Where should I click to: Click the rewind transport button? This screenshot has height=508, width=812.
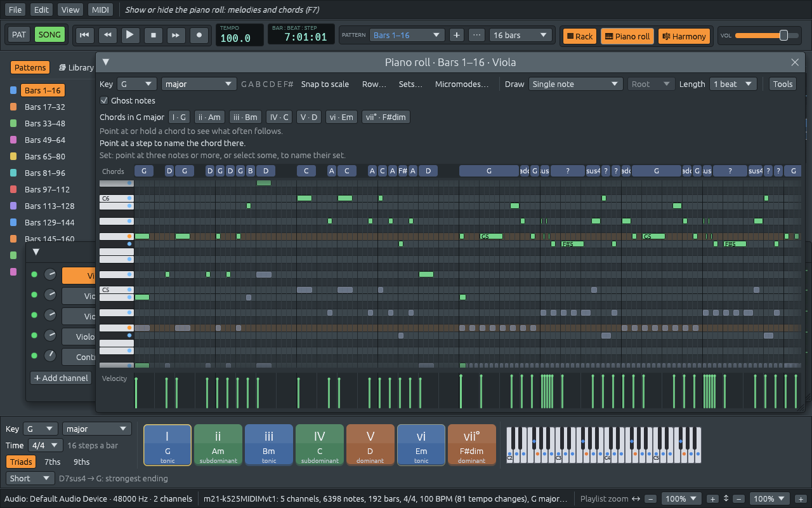coord(107,35)
